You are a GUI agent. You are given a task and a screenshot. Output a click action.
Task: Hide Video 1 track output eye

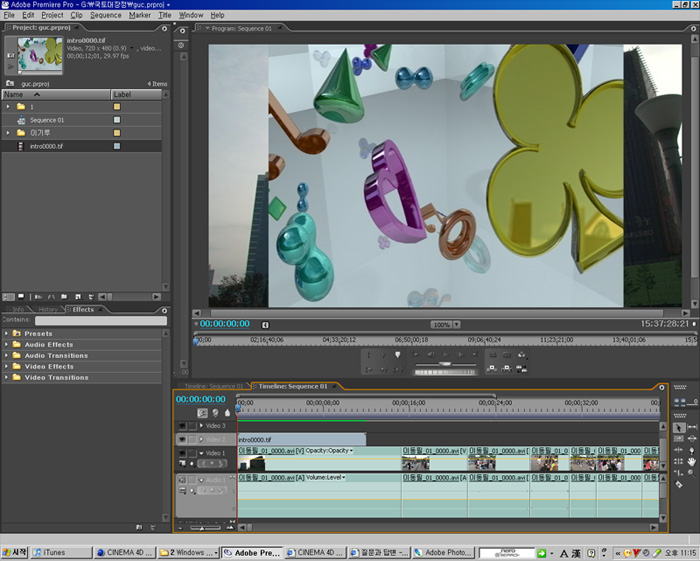pyautogui.click(x=182, y=453)
